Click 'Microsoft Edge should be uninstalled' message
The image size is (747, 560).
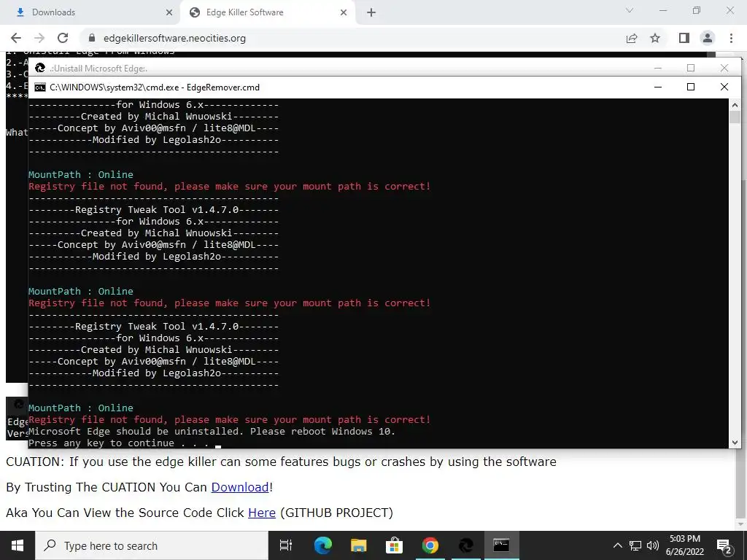pyautogui.click(x=212, y=432)
